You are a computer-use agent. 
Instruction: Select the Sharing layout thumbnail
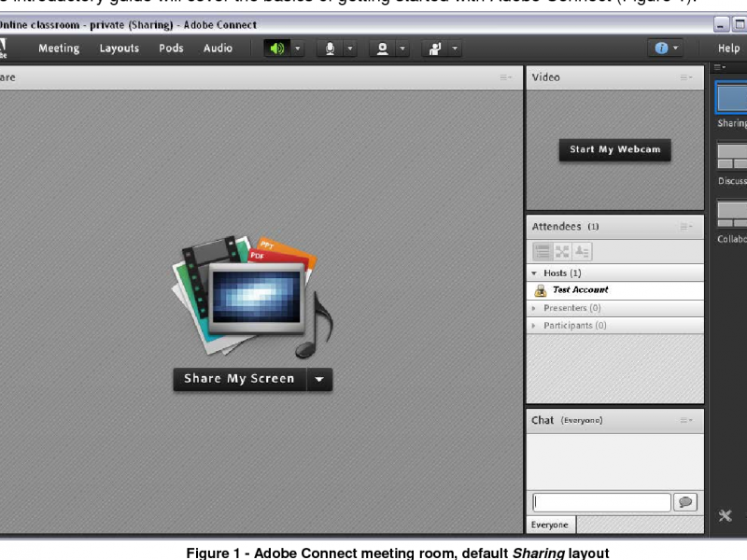click(732, 98)
